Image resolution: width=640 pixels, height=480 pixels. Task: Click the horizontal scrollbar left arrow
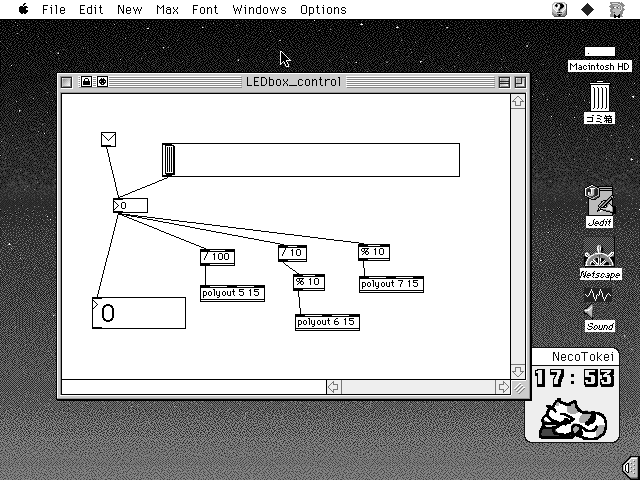333,387
